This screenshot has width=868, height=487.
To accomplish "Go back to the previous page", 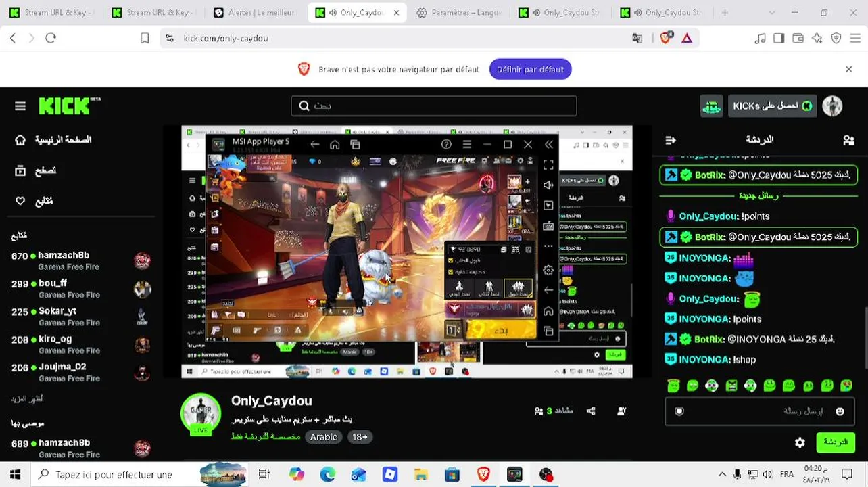I will pos(13,39).
